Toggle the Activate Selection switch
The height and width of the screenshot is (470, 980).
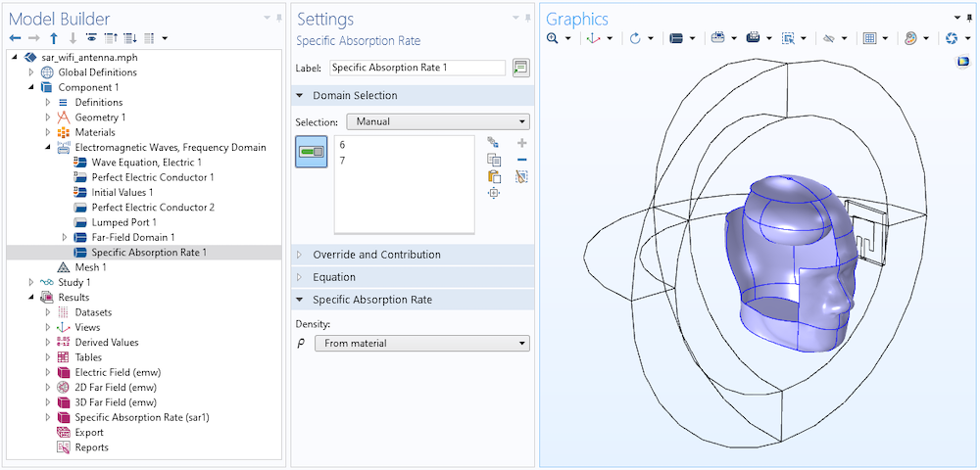[x=312, y=152]
